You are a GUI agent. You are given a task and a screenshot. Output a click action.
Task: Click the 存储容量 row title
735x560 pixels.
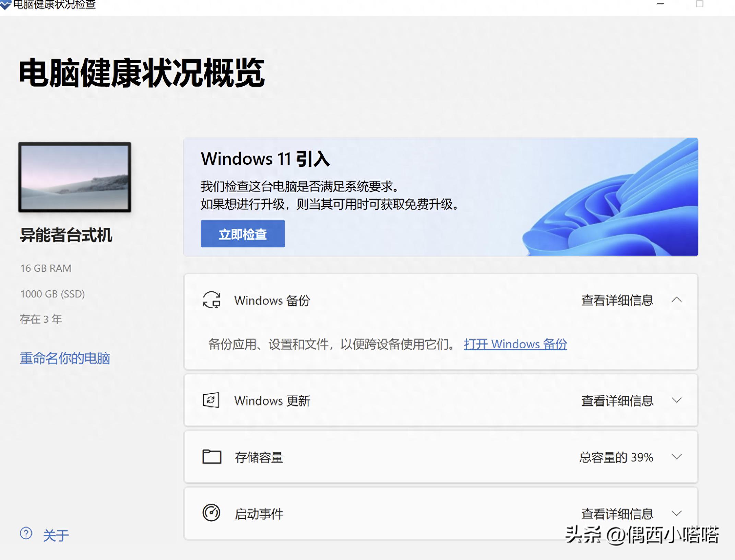coord(259,457)
